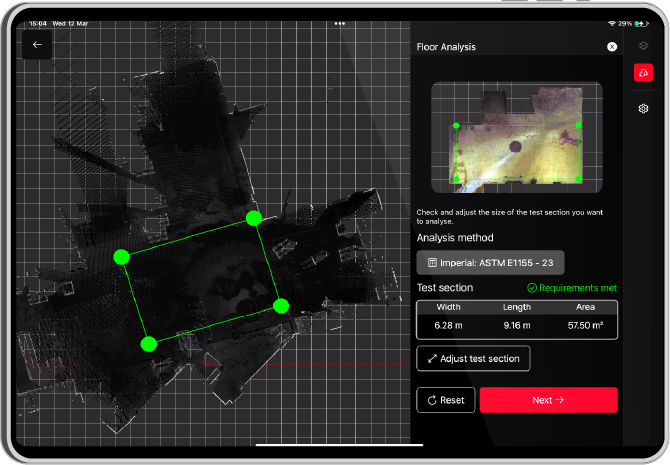Tap the Wi-Fi icon in status bar
Image resolution: width=670 pixels, height=465 pixels.
click(x=612, y=24)
